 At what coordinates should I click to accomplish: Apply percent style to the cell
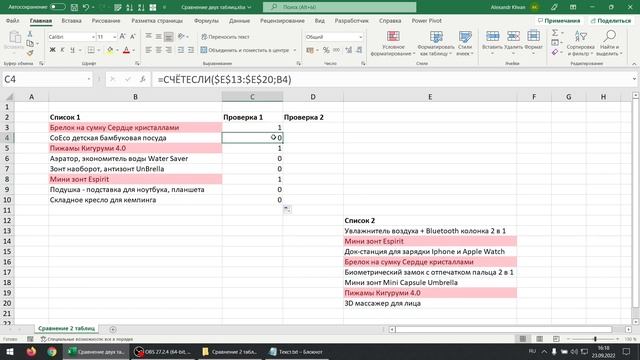[x=326, y=50]
